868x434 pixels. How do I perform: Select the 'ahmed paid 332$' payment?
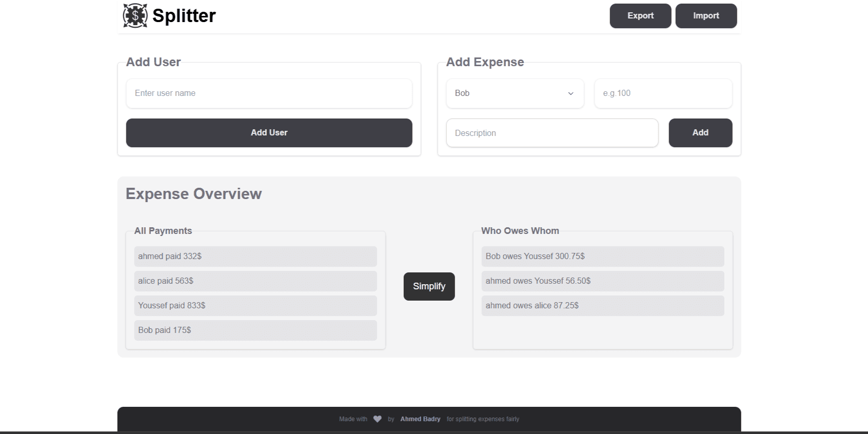[255, 257]
